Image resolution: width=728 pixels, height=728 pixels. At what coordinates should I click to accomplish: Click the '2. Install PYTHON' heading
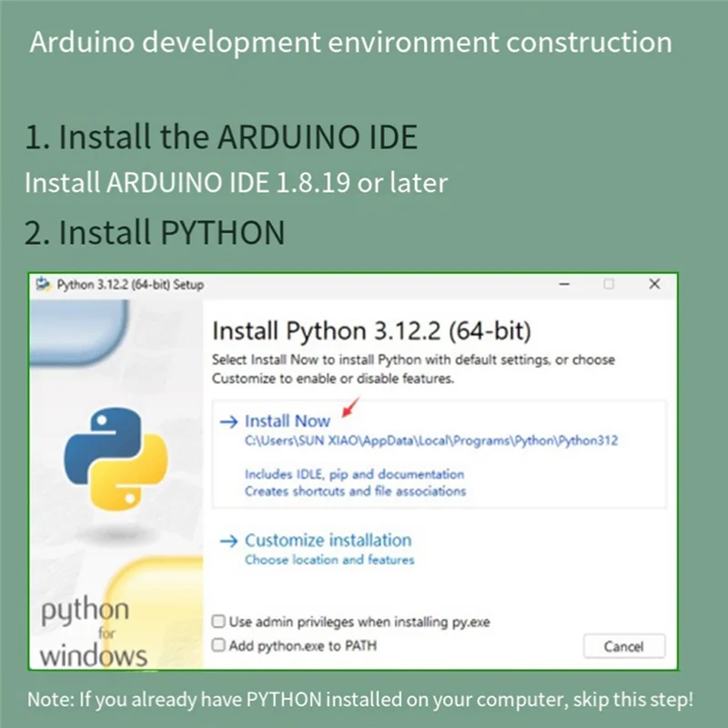(155, 232)
